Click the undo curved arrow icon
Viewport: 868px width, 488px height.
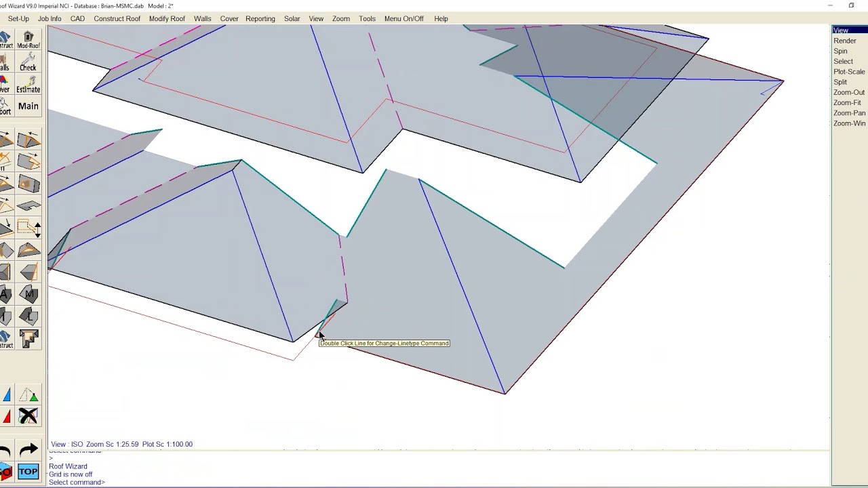[x=5, y=450]
